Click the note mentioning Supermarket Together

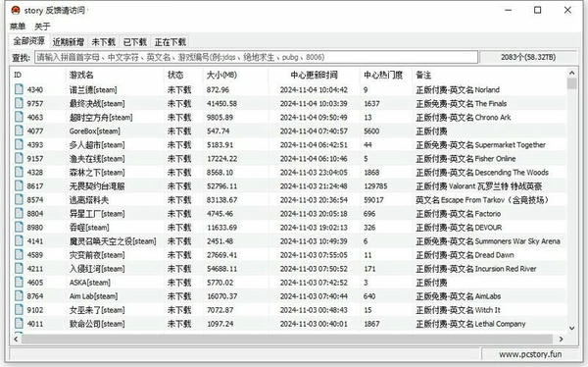(481, 144)
